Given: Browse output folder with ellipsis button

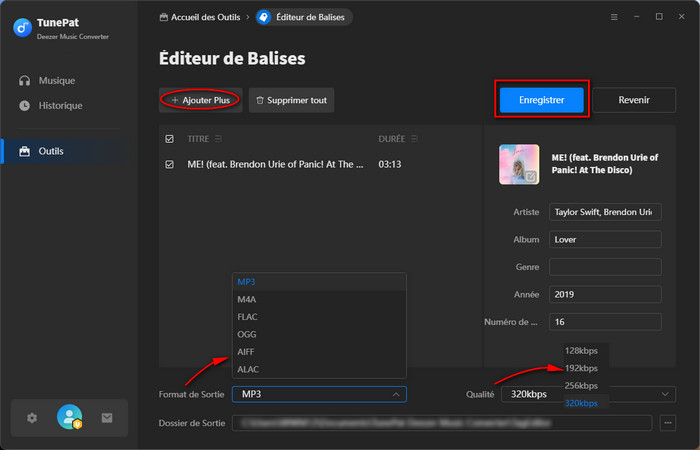Looking at the screenshot, I should pyautogui.click(x=667, y=423).
